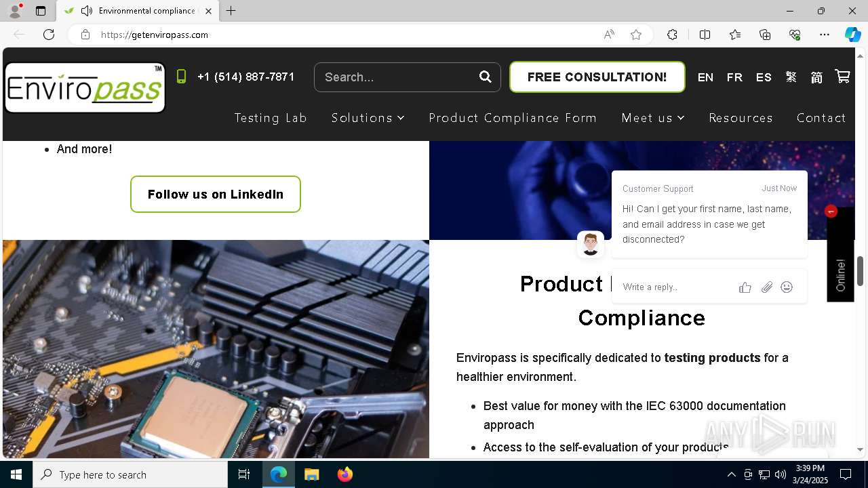The width and height of the screenshot is (868, 488).
Task: Click the motherboard image
Action: tap(216, 349)
